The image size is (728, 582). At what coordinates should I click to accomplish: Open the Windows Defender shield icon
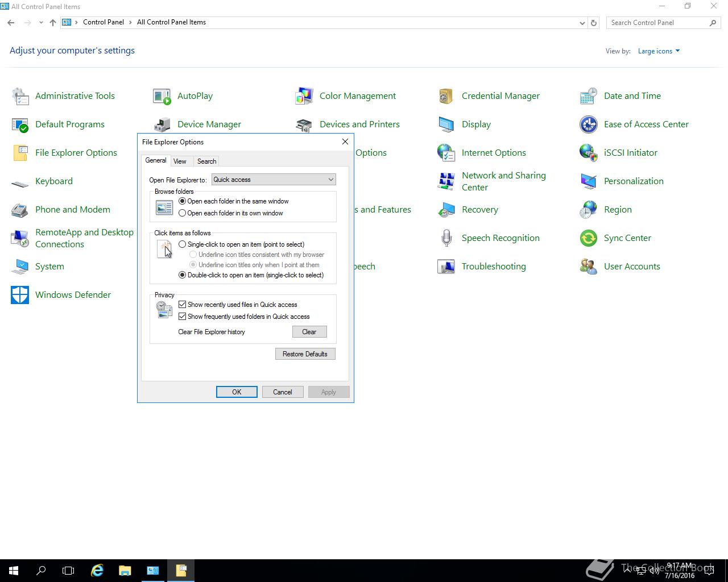(x=20, y=295)
